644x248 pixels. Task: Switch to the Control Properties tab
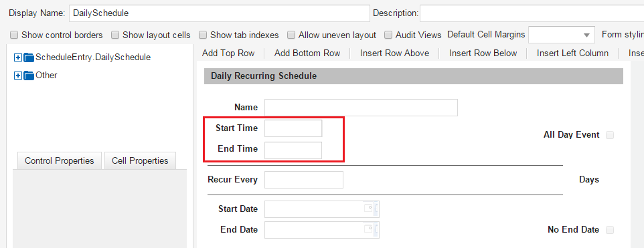(60, 160)
